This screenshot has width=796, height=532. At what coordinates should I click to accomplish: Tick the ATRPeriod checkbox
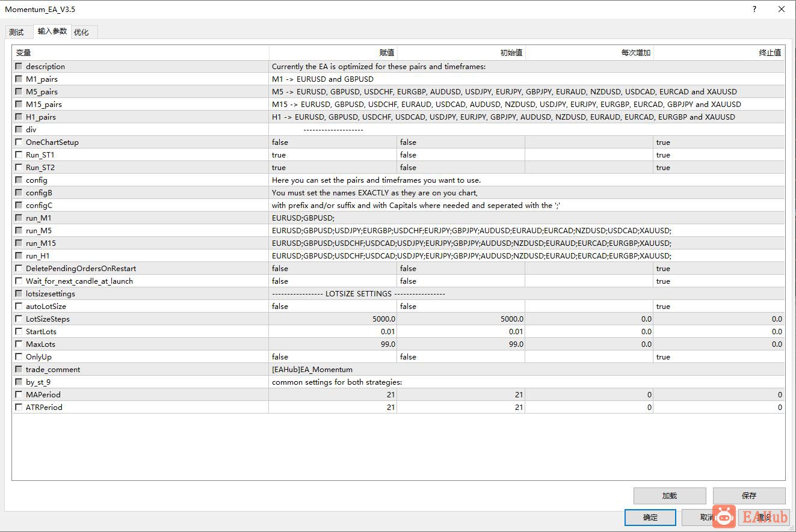pyautogui.click(x=19, y=407)
